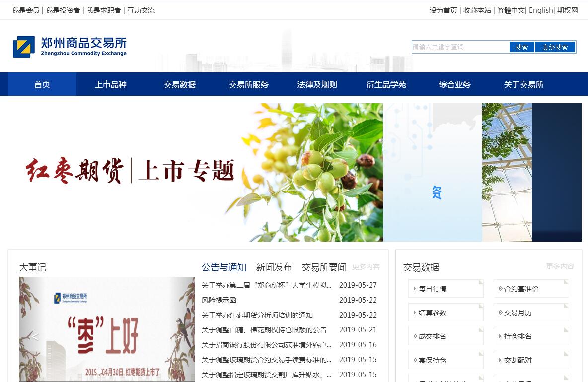
Task: Switch to the 新闻发布 tab
Action: click(x=274, y=267)
